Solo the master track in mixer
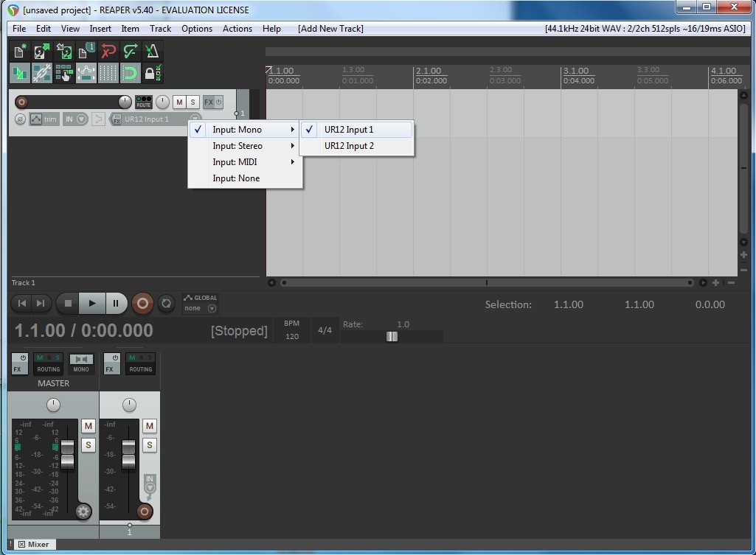 88,445
